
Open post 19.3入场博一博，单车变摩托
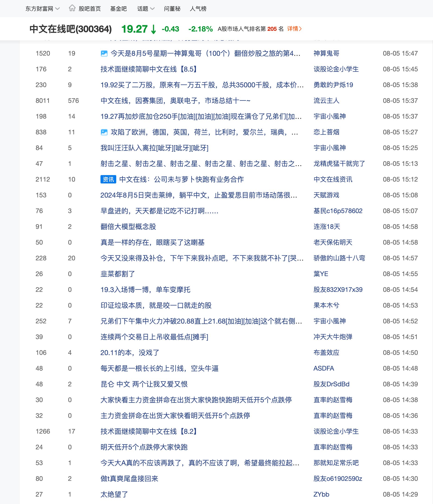tap(145, 290)
